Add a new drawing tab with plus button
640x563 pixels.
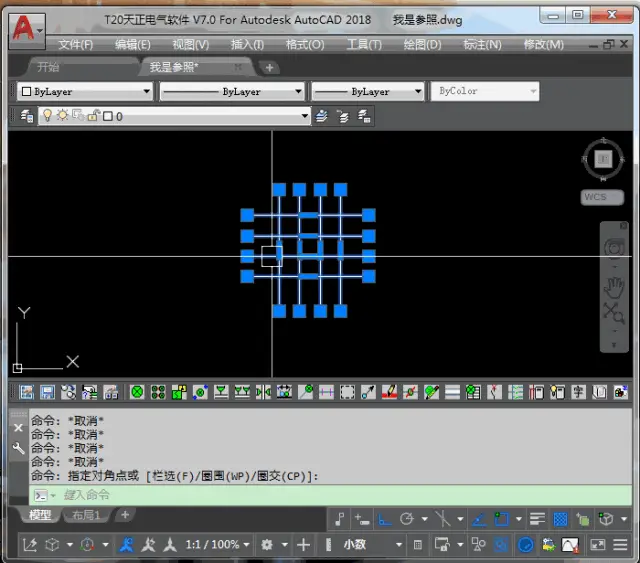(x=269, y=68)
